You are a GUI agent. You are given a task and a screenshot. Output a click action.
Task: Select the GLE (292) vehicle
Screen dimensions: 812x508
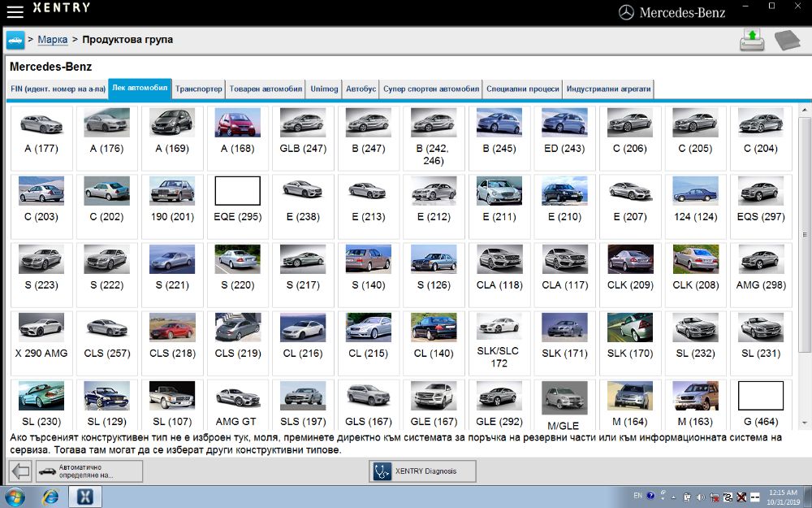(x=499, y=405)
